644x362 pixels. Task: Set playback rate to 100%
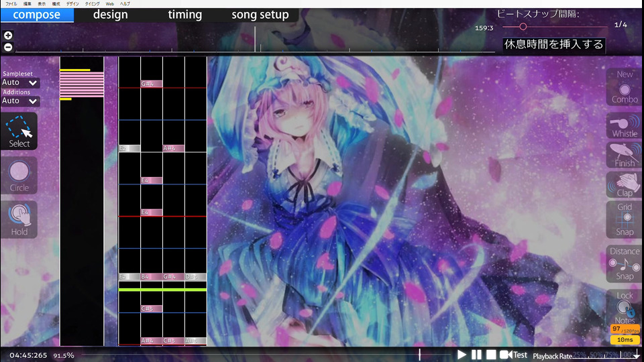628,355
